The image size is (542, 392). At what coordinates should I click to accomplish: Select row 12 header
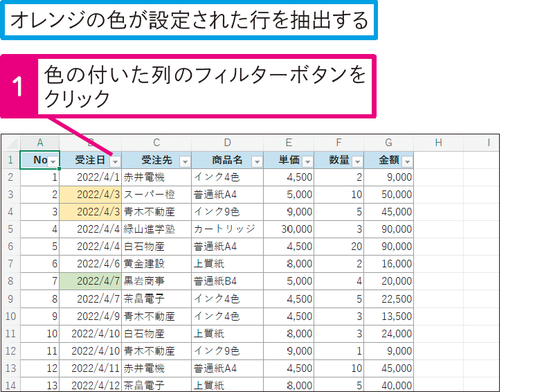[x=10, y=351]
